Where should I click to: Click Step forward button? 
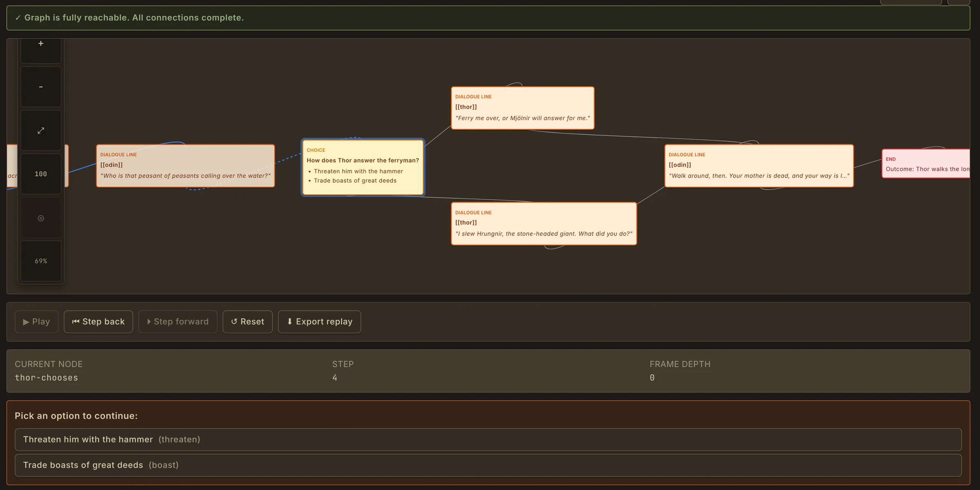pyautogui.click(x=178, y=322)
